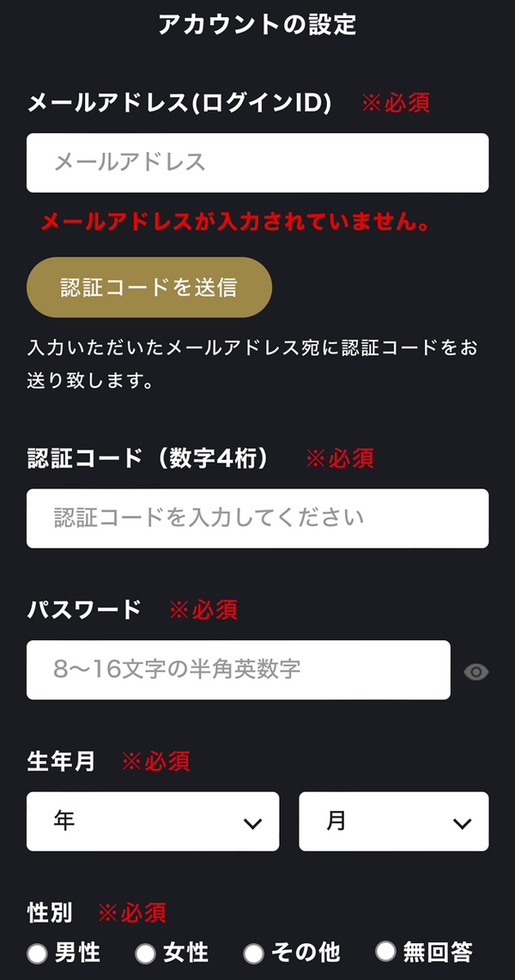Focus the 認証コード input field

(x=257, y=517)
